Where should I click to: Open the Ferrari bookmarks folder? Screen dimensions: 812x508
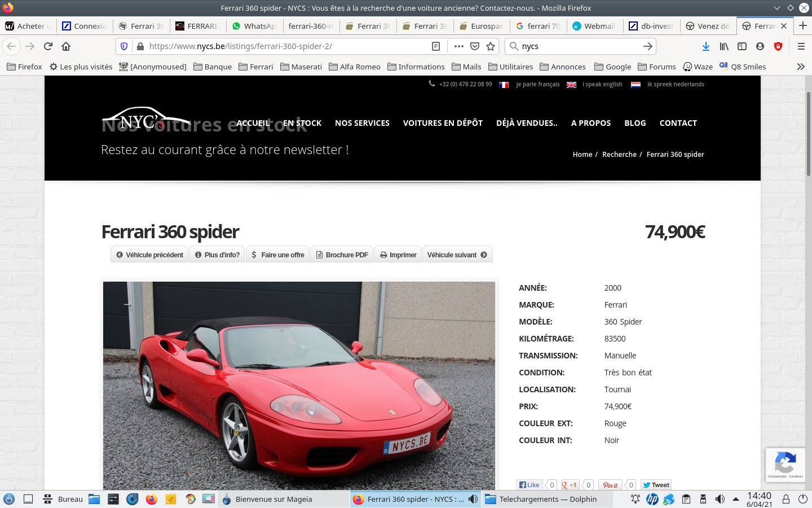[x=256, y=67]
